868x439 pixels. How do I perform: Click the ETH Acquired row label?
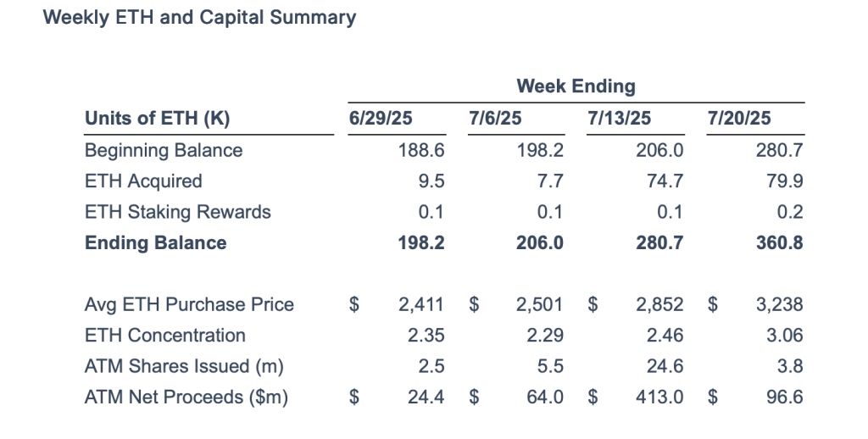(x=143, y=181)
